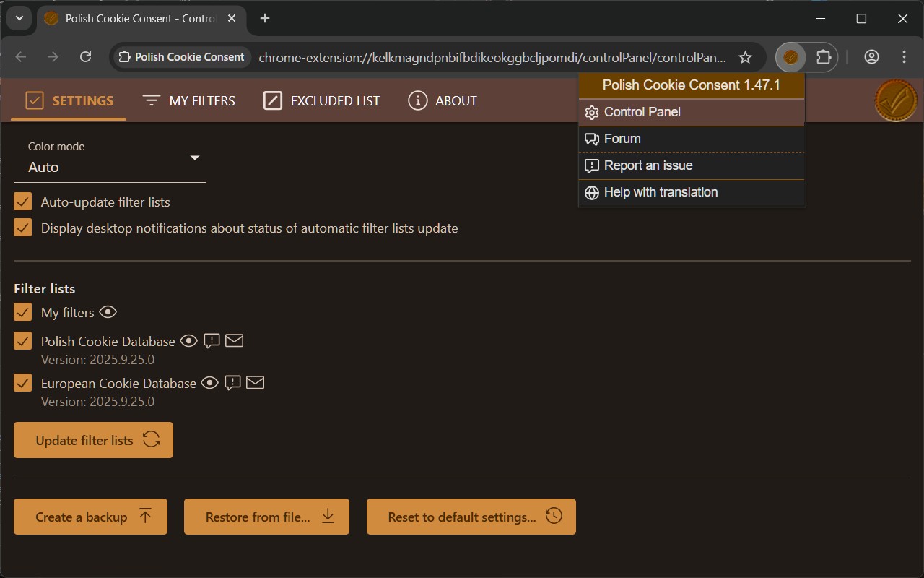View Polish Cookie Database list eye icon
Image resolution: width=924 pixels, height=578 pixels.
point(188,341)
